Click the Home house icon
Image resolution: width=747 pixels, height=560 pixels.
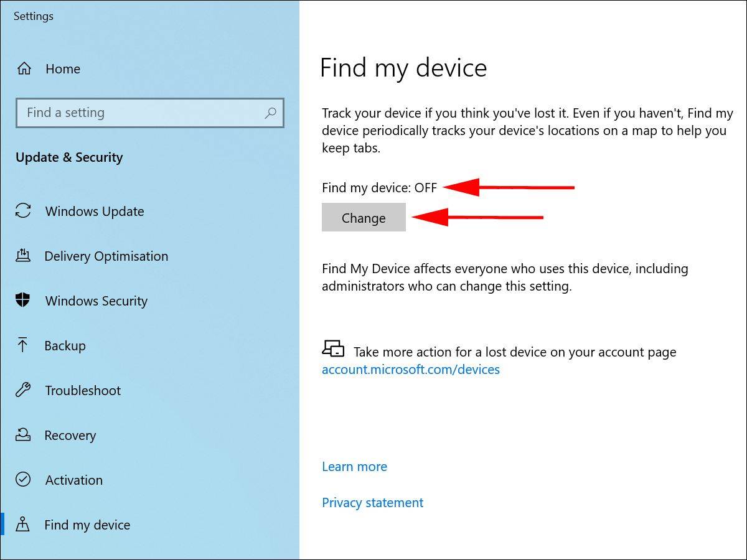24,68
